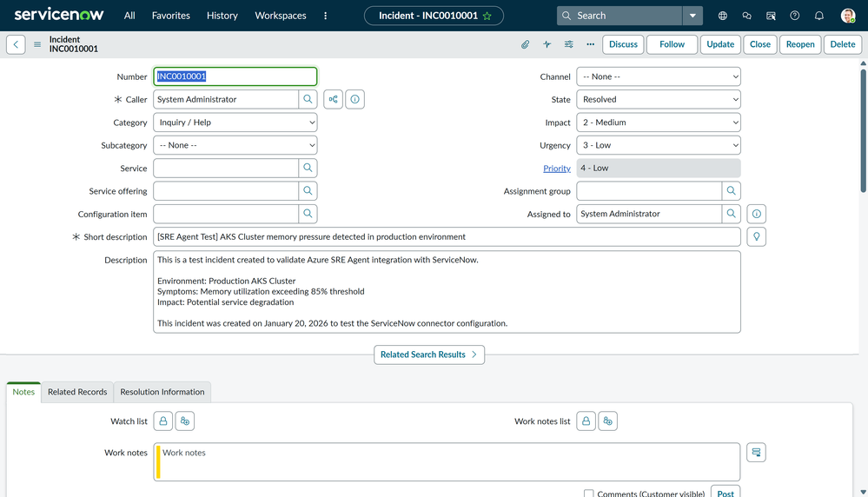This screenshot has height=497, width=868.
Task: Click the Priority link
Action: click(557, 169)
